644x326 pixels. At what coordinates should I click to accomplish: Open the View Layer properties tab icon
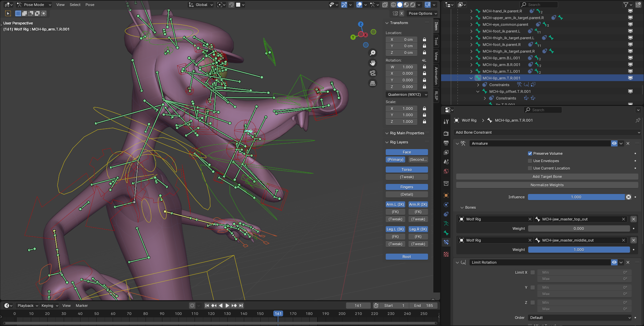[446, 152]
